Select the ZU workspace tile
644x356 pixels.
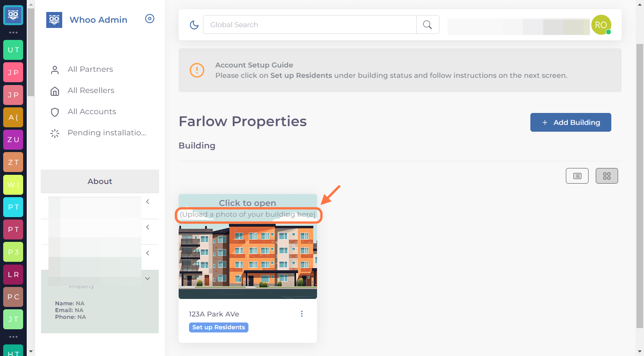[13, 140]
